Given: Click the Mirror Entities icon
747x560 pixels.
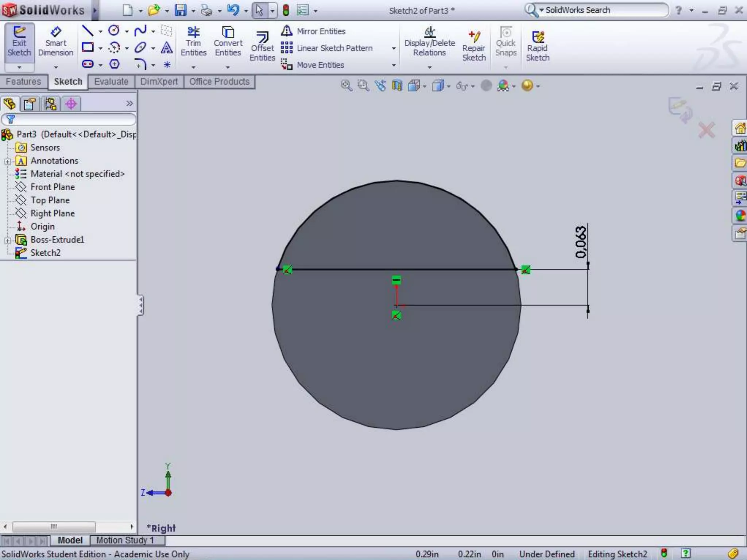Looking at the screenshot, I should 287,31.
